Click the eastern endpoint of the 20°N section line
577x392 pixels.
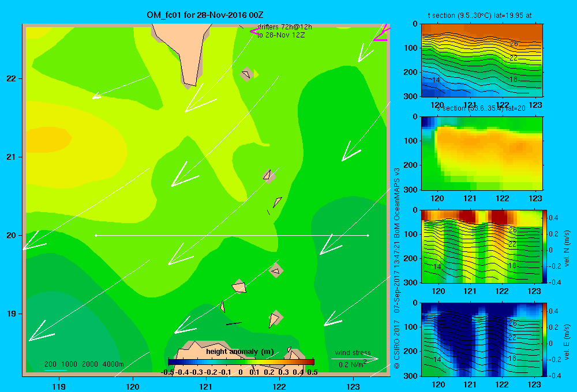pos(368,235)
